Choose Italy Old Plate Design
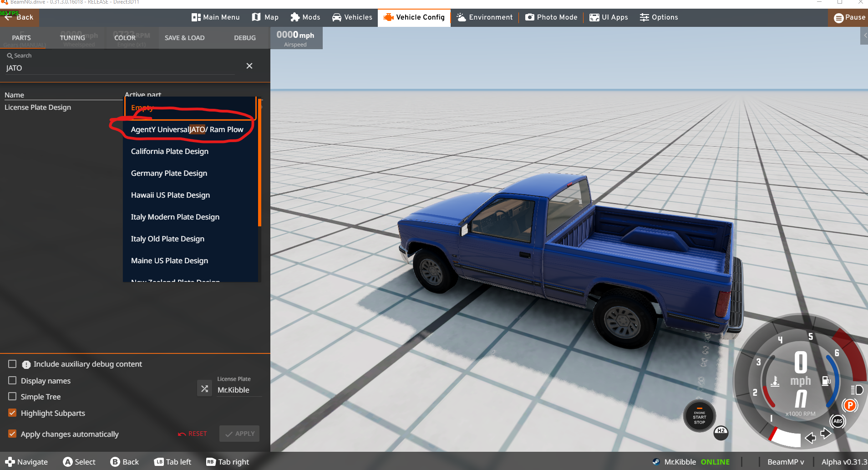Screen dimensions: 868x470 tap(190, 239)
